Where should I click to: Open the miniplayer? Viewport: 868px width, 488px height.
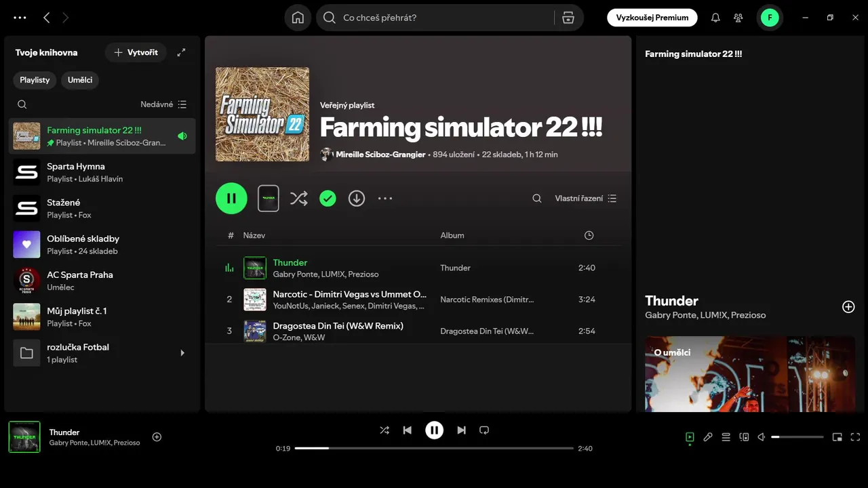tap(837, 437)
